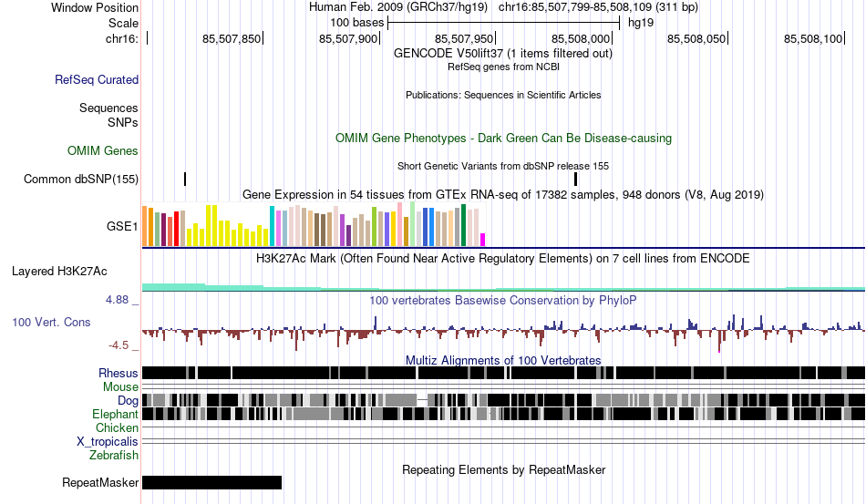866x504 pixels.
Task: Click the Chicken alignment row label
Action: [117, 427]
